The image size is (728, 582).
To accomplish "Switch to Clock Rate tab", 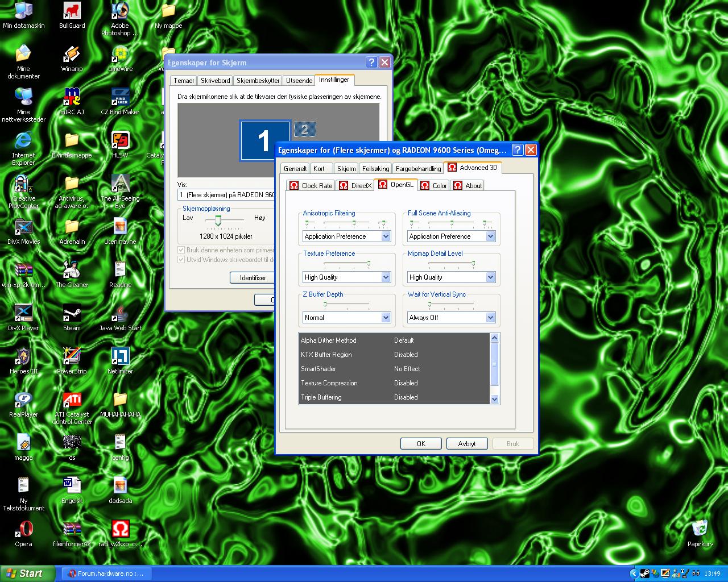I will click(311, 185).
